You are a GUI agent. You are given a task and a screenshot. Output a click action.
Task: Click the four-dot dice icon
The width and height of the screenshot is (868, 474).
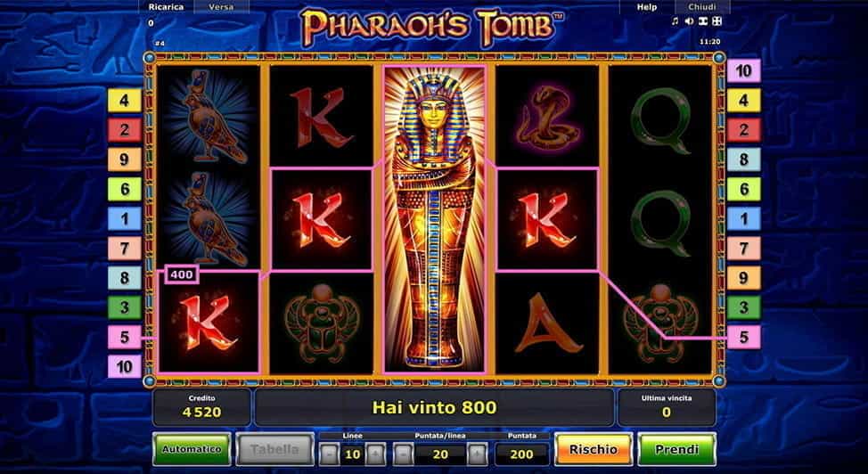(x=717, y=21)
